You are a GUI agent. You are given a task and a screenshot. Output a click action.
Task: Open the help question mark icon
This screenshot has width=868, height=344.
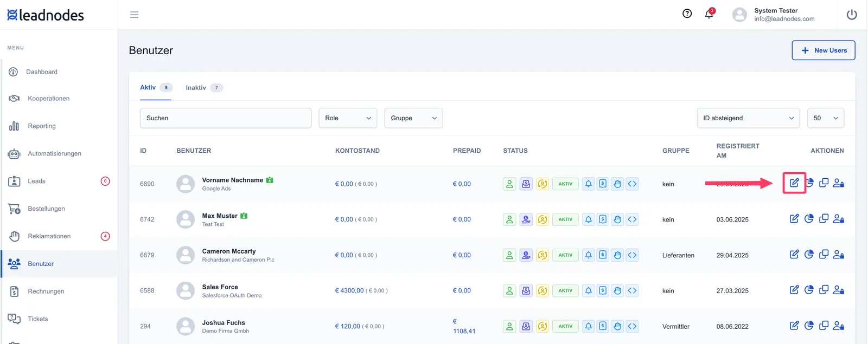tap(687, 14)
